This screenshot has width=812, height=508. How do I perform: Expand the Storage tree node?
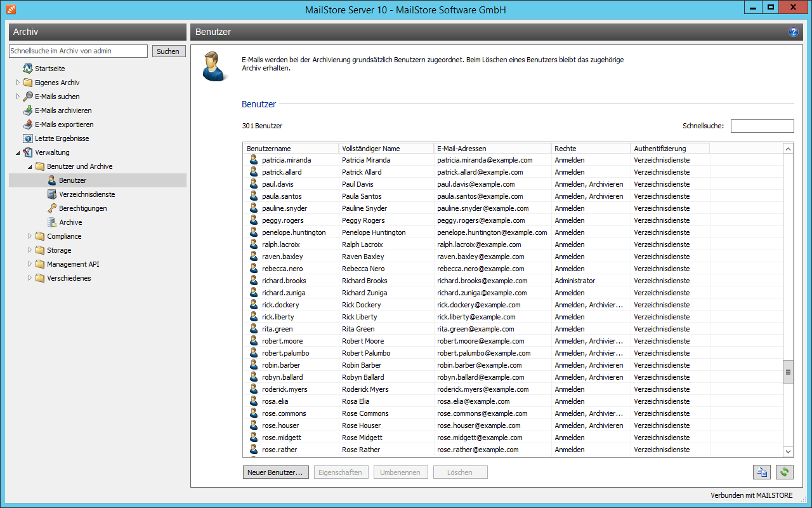[30, 250]
